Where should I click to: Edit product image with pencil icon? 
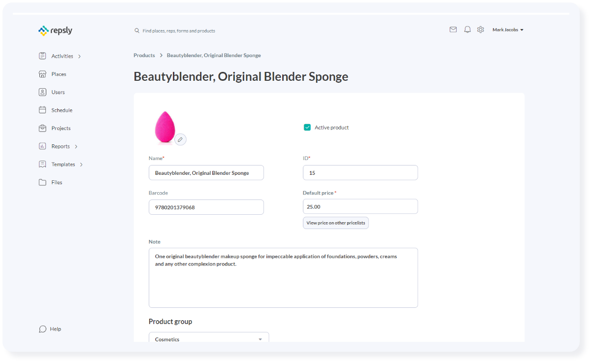(180, 139)
